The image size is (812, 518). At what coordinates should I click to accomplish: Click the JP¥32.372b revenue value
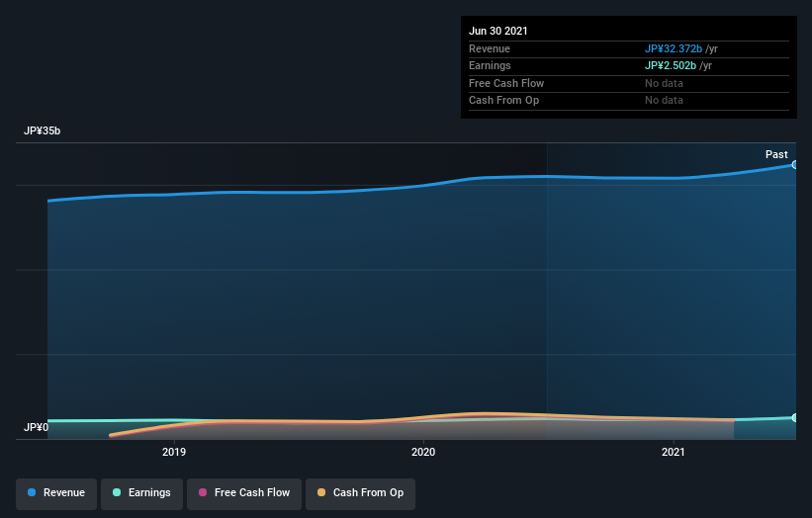pyautogui.click(x=674, y=48)
